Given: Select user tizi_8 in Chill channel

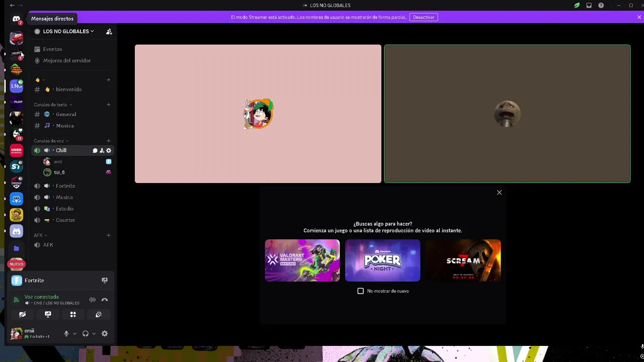Looking at the screenshot, I should (x=77, y=172).
